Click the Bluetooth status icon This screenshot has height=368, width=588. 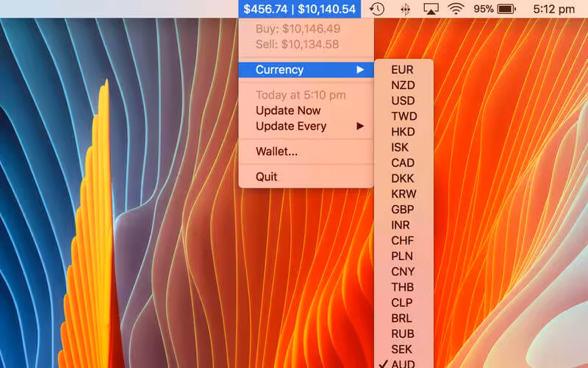click(404, 10)
